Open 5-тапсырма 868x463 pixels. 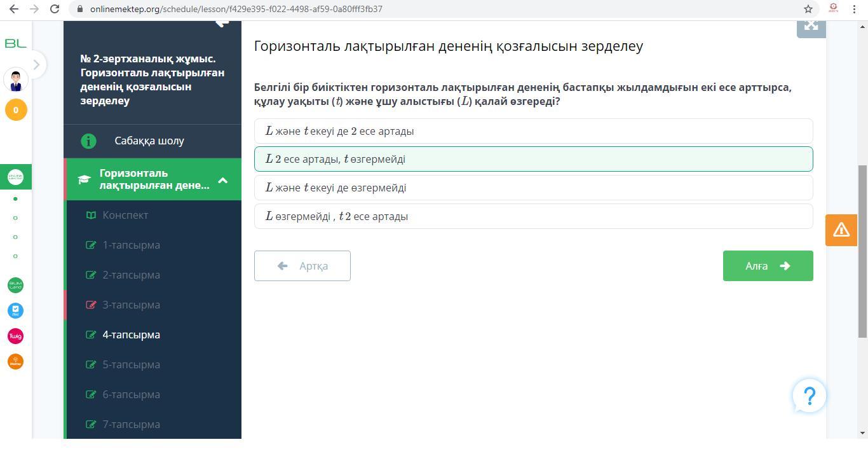pos(131,364)
